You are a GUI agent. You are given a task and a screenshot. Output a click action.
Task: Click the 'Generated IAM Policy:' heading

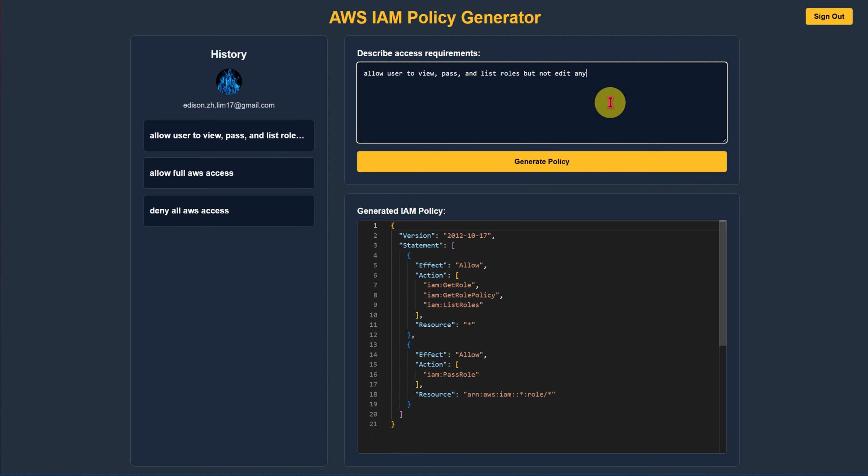(401, 211)
